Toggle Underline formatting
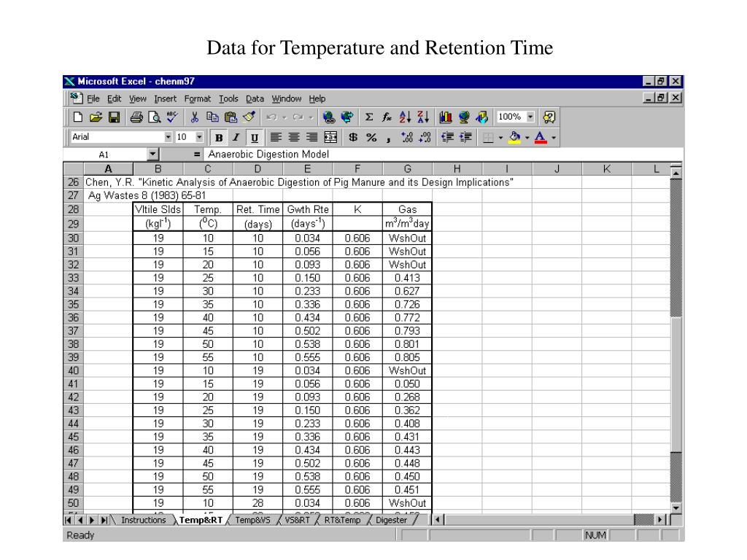The height and width of the screenshot is (560, 747). 255,138
